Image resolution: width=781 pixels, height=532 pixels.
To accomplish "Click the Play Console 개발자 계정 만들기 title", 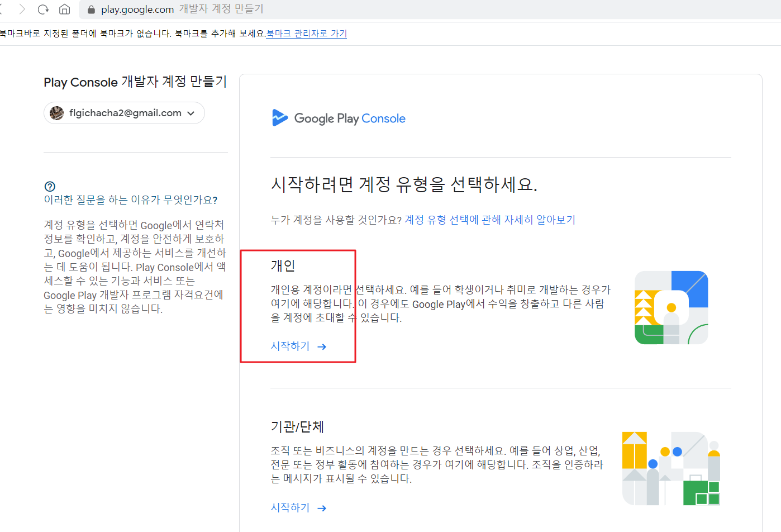I will (135, 82).
